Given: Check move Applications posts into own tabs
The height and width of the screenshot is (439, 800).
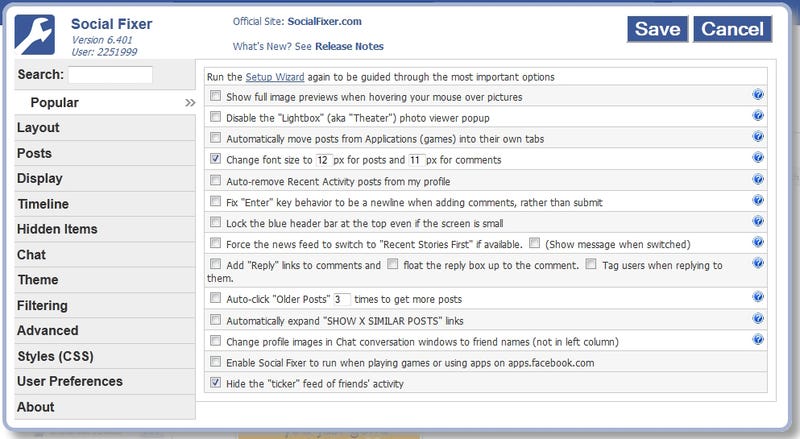Looking at the screenshot, I should pos(216,138).
